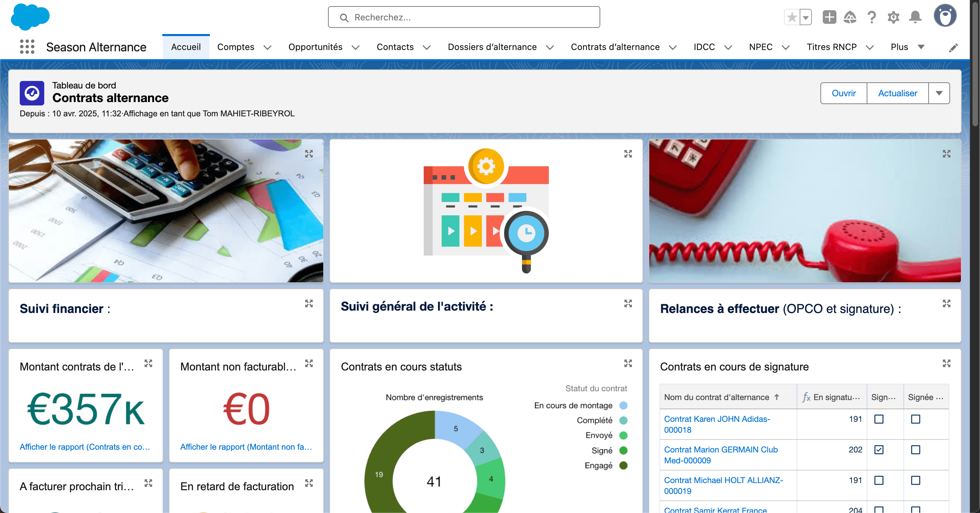Viewport: 980px width, 513px height.
Task: Tick Signée checkbox for Michael HOLT contract
Action: coord(916,480)
